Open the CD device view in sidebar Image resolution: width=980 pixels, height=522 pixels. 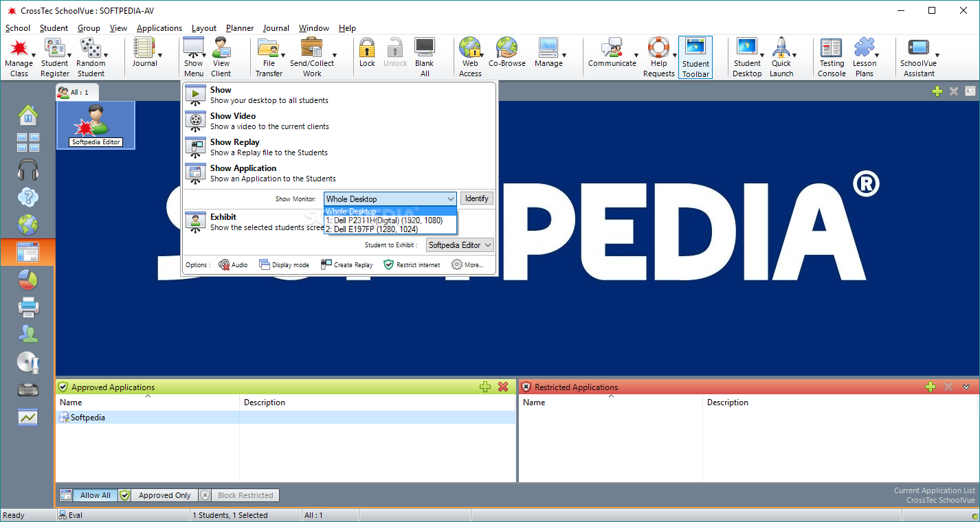click(x=28, y=362)
